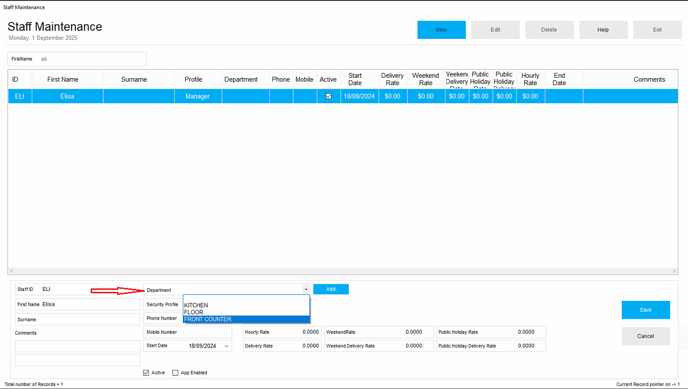Click the First Name input field
The height and width of the screenshot is (389, 688).
[x=78, y=304]
